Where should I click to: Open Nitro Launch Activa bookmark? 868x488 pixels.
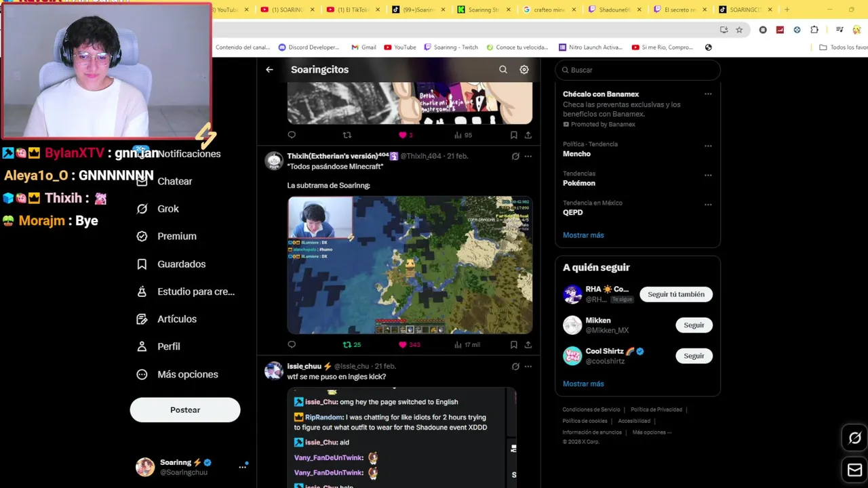[590, 47]
